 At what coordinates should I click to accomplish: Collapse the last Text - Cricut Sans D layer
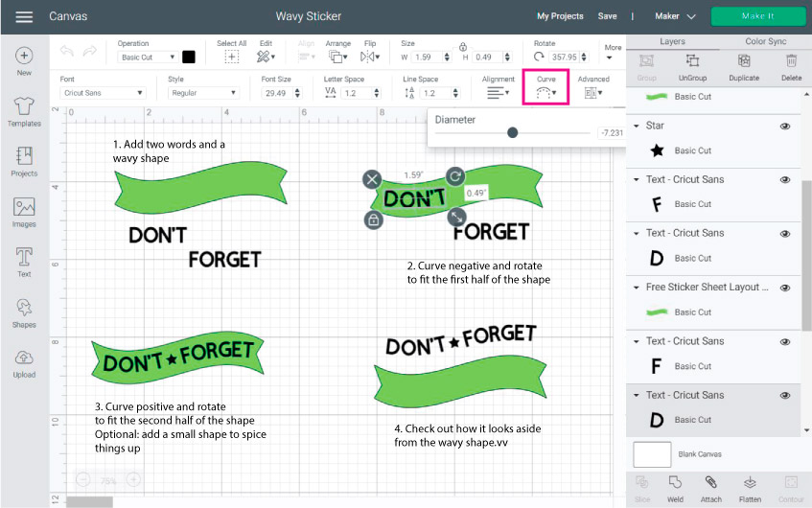click(637, 395)
